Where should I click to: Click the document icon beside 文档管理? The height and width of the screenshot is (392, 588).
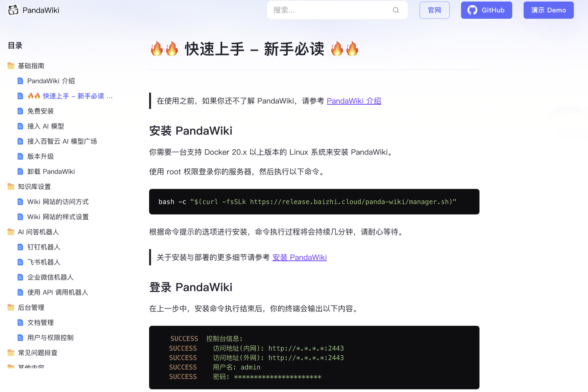[20, 323]
